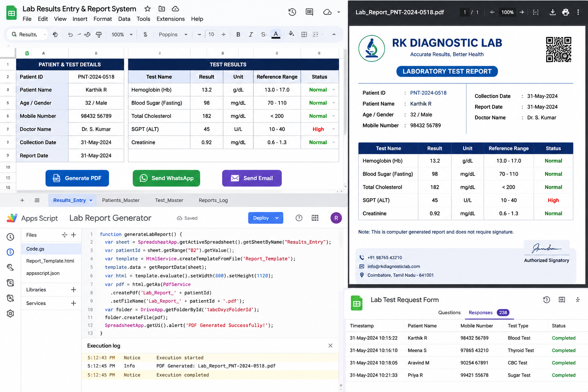The width and height of the screenshot is (588, 392).
Task: Open the Google apps grid icon
Action: [315, 218]
